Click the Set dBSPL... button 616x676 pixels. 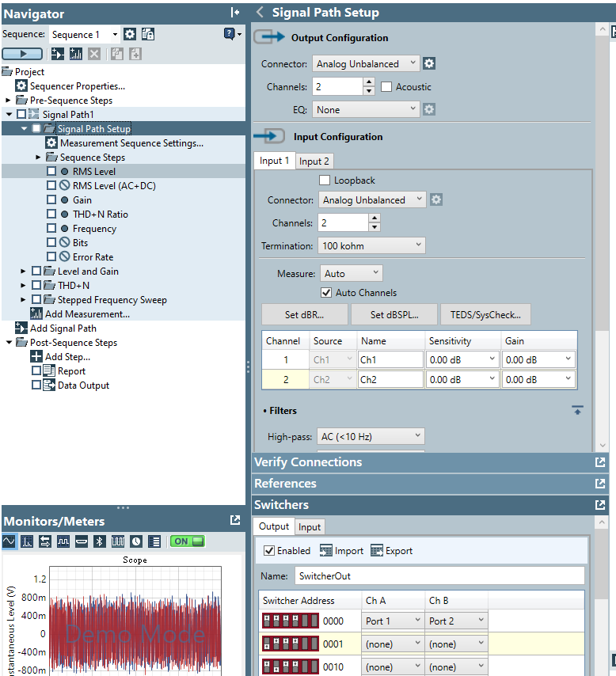coord(394,315)
